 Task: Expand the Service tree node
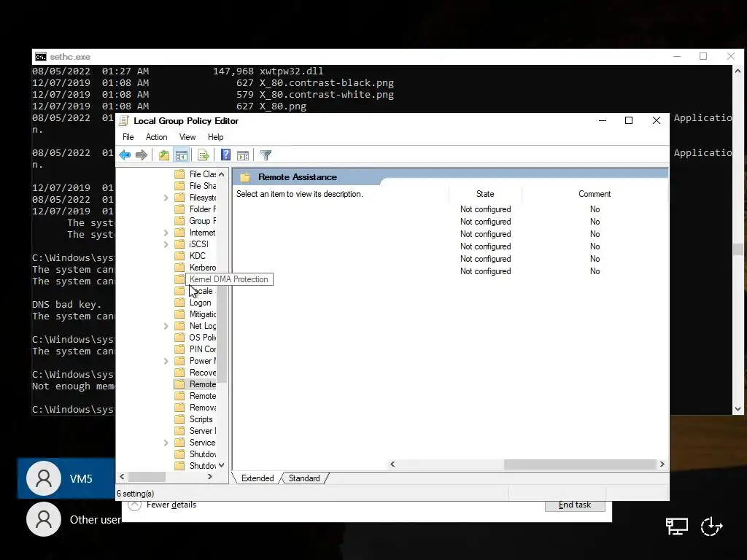coord(166,443)
